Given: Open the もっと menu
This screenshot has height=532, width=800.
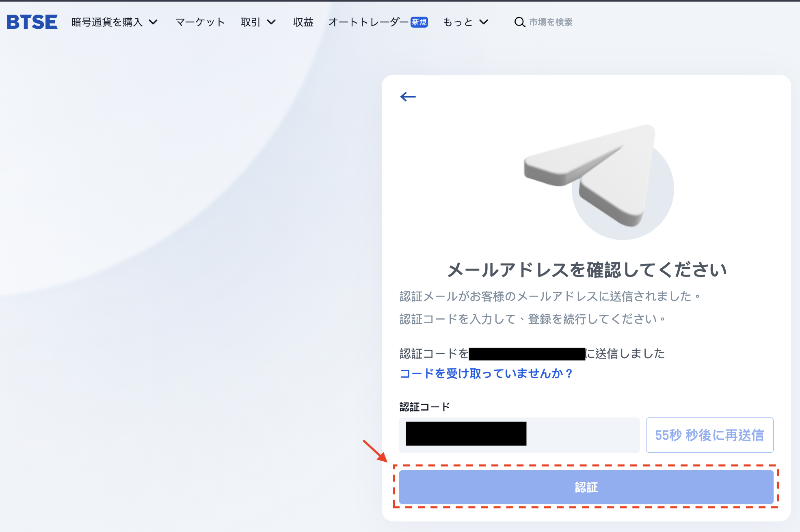Looking at the screenshot, I should (458, 22).
